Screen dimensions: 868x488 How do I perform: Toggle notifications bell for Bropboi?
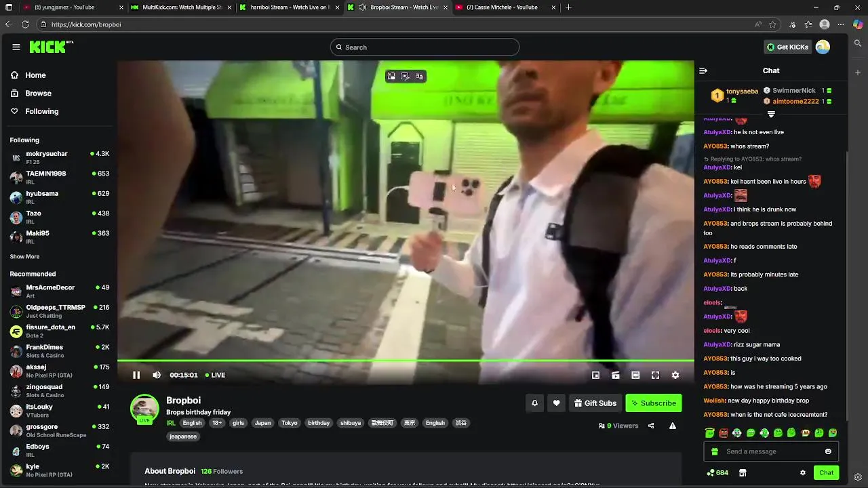[534, 403]
